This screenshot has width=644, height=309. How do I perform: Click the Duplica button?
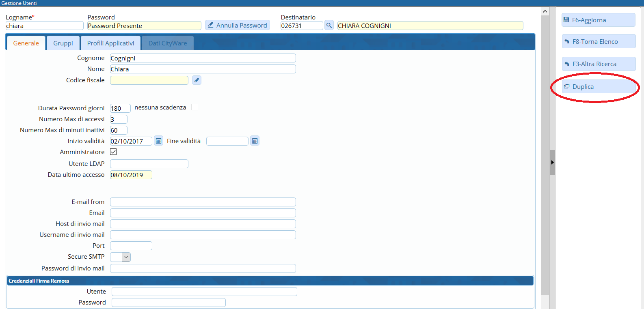[598, 87]
